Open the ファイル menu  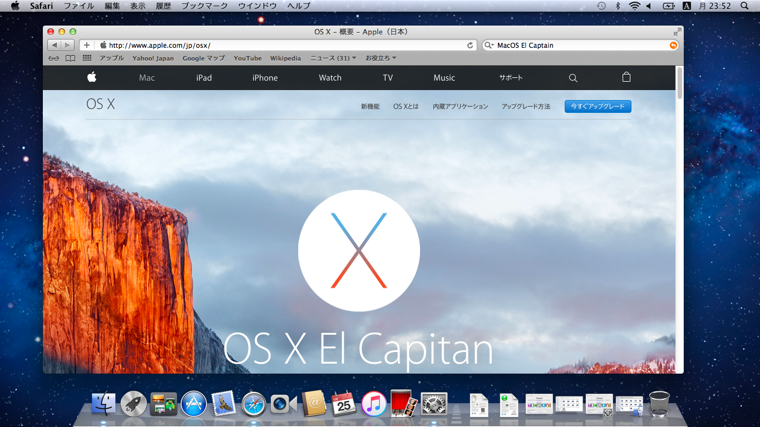[x=79, y=6]
